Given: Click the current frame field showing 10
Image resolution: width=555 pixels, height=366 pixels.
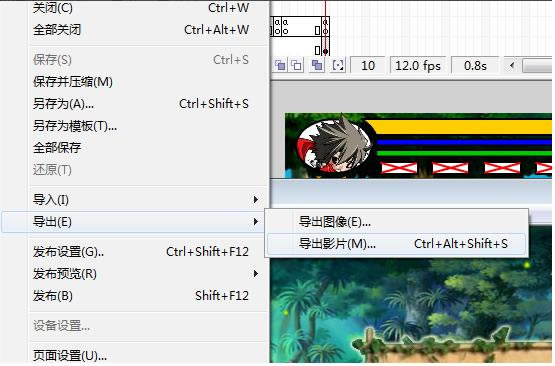Looking at the screenshot, I should coord(368,65).
